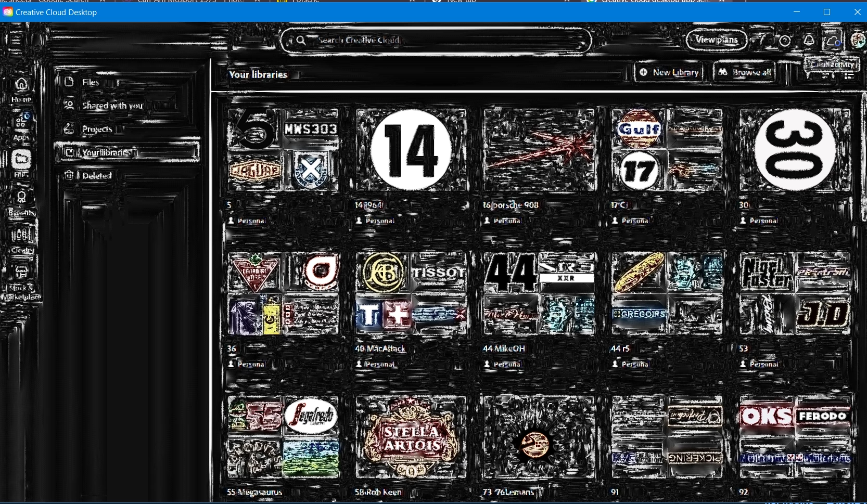Image resolution: width=867 pixels, height=504 pixels.
Task: Open the Gulf 17 library thumbnail
Action: coord(667,150)
